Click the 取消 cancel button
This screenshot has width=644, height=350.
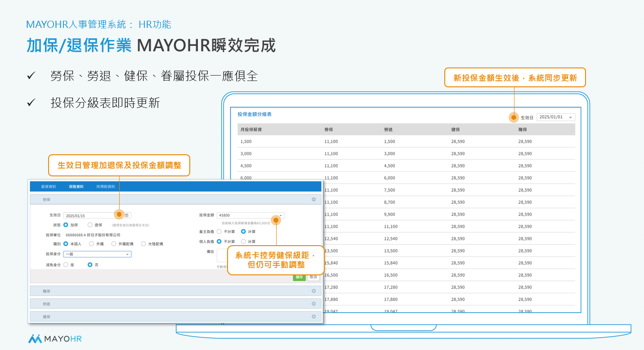pos(313,277)
